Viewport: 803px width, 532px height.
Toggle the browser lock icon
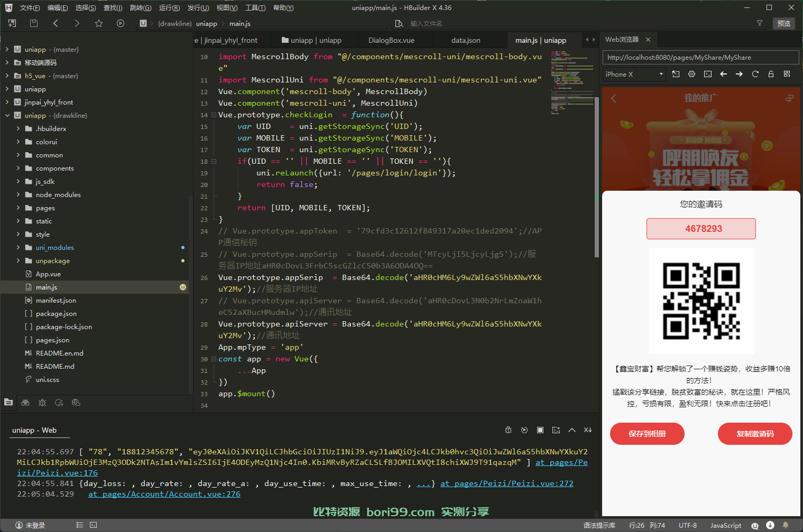tap(771, 74)
